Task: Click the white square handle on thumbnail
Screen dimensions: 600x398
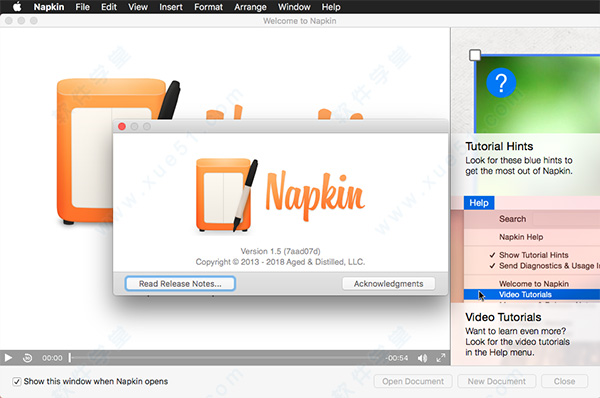Action: click(475, 55)
